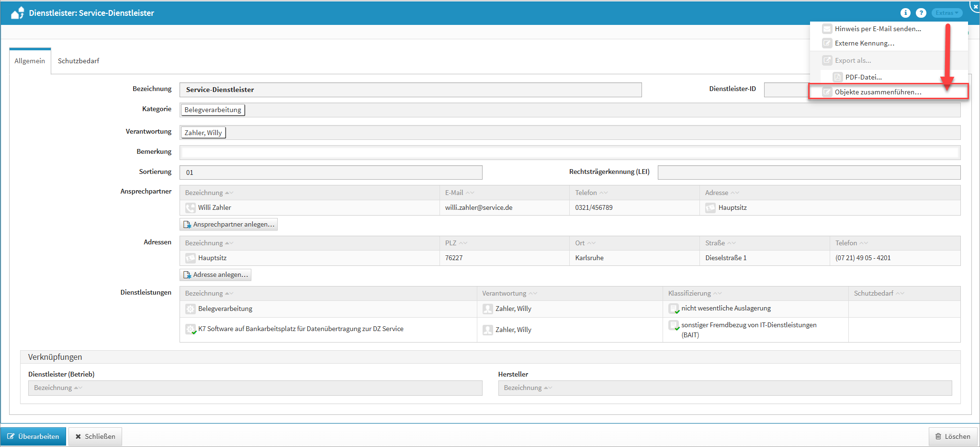980x447 pixels.
Task: Expand the Extras dropdown menu
Action: click(946, 13)
